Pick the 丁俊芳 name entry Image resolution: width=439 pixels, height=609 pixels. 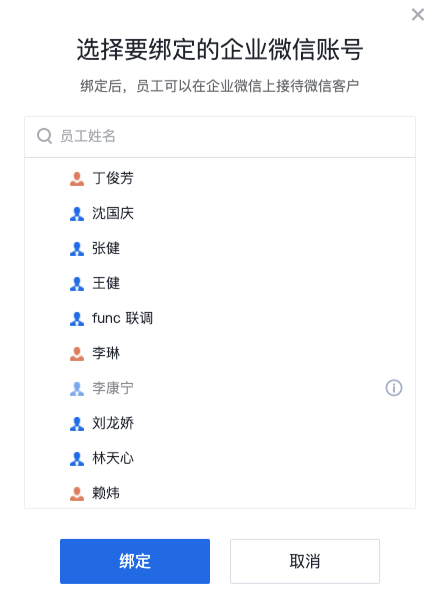[x=220, y=179]
